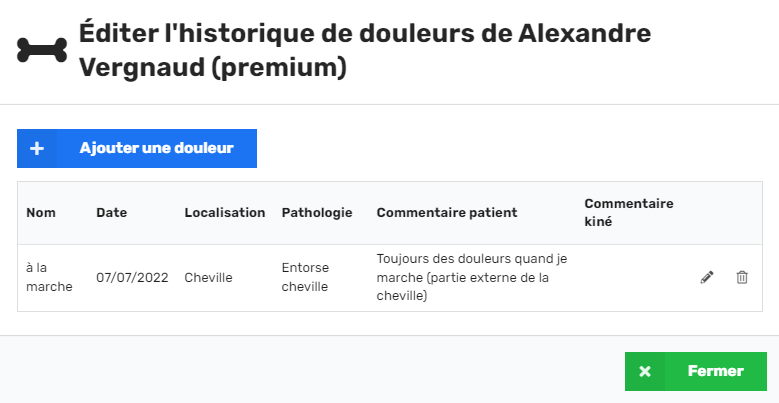Screen dimensions: 779x403
Task: Click the Pathologie column header
Action: point(317,213)
